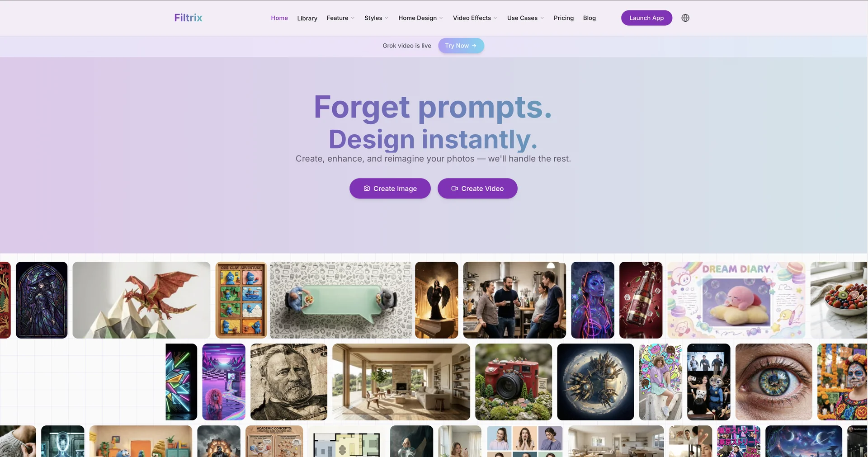This screenshot has height=457, width=868.
Task: Go to the Home nav item
Action: click(x=279, y=18)
